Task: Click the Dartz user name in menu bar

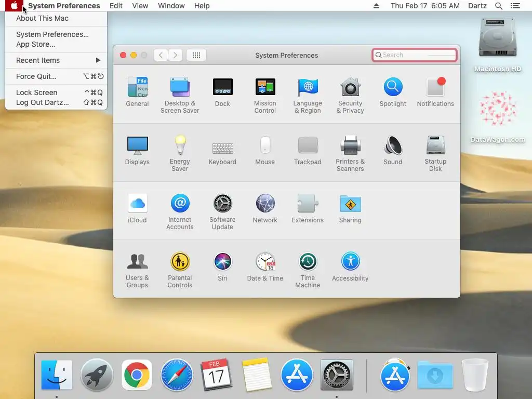Action: 477,6
